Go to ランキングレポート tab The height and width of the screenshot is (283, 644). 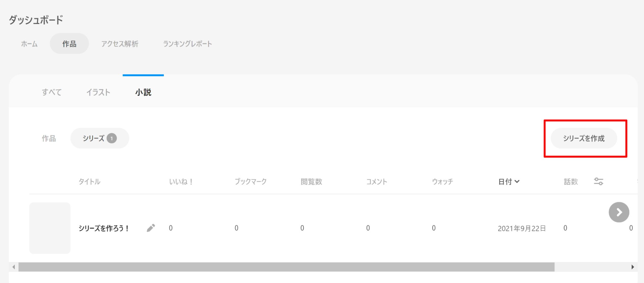[187, 44]
